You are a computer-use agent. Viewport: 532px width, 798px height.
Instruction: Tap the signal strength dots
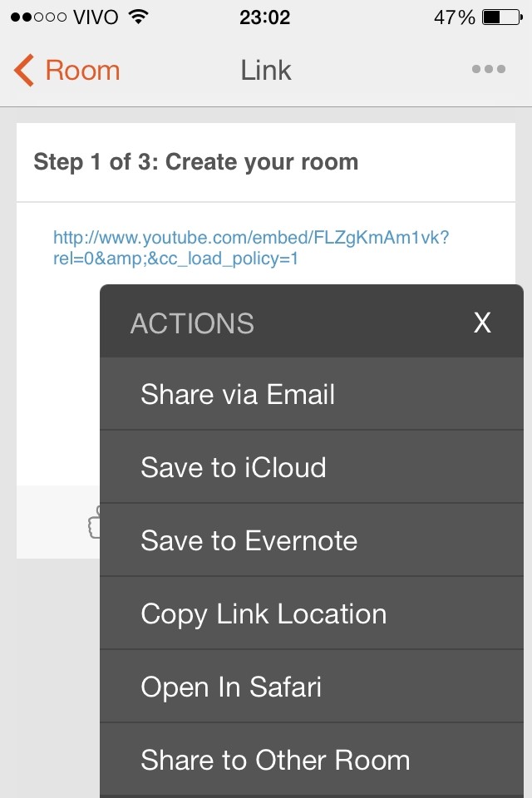pos(39,17)
